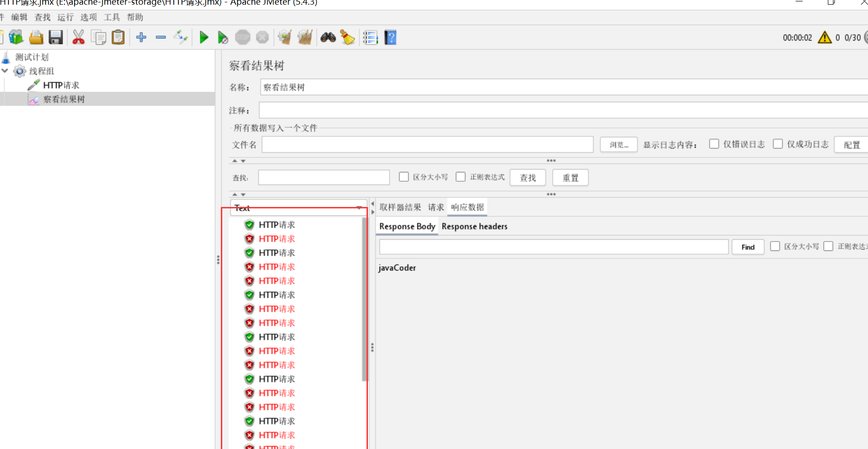868x449 pixels.
Task: Click up collapse arrow above 查找 row
Action: (235, 161)
